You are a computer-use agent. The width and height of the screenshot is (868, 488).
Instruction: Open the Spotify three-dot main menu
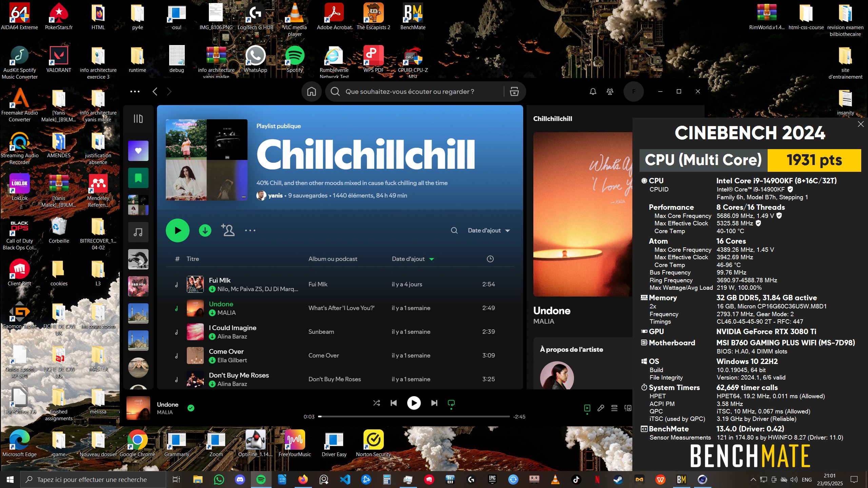(135, 91)
